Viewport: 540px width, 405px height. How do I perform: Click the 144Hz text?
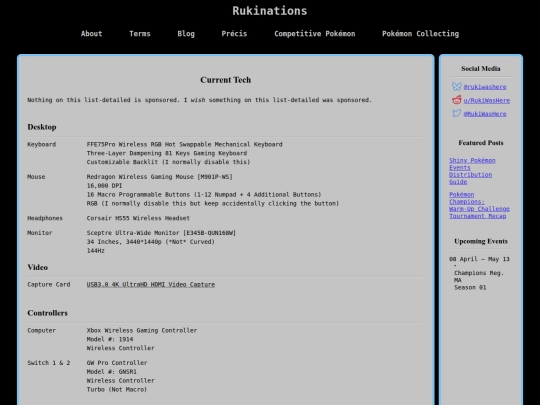point(95,251)
